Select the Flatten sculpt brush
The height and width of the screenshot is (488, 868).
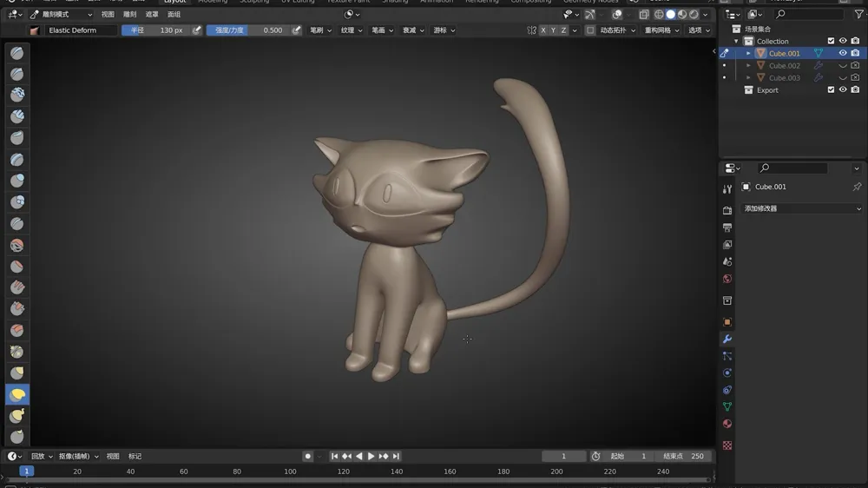[x=17, y=267]
